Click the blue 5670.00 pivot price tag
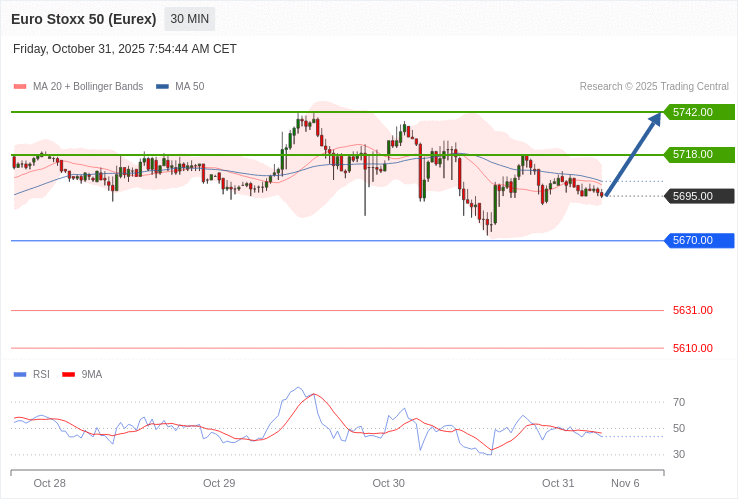The image size is (738, 500). (x=699, y=241)
